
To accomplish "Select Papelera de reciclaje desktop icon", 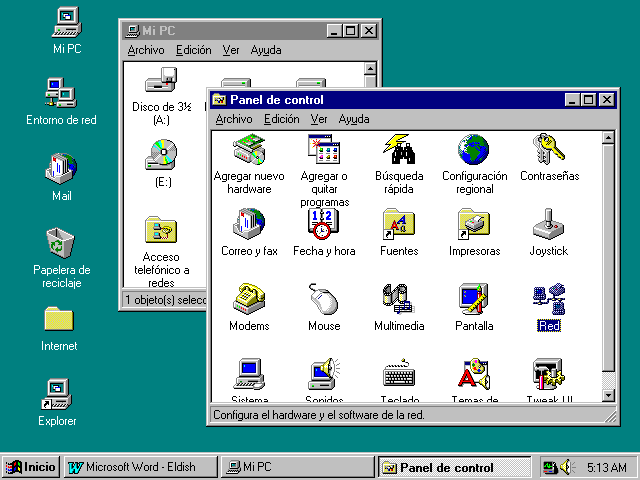I will coord(60,243).
